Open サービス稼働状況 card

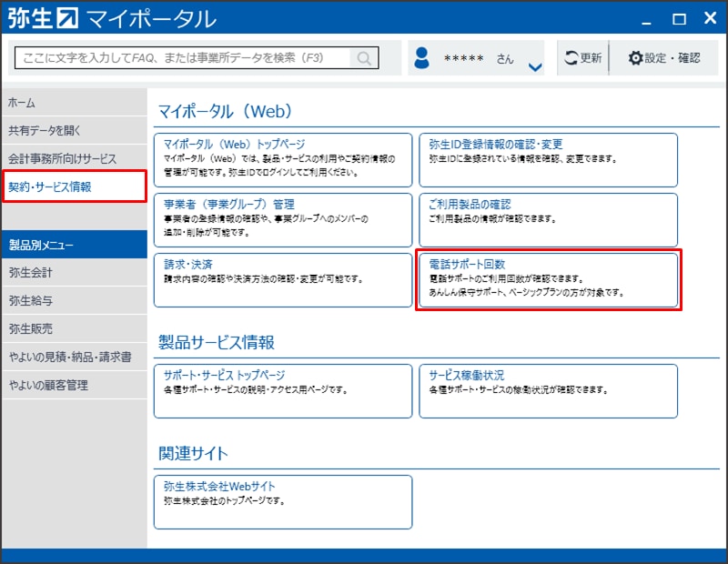(548, 391)
